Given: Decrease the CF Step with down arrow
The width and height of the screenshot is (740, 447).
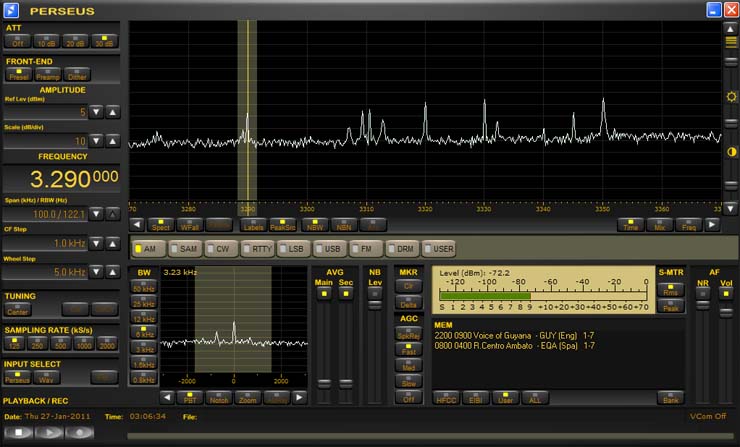Looking at the screenshot, I should pyautogui.click(x=96, y=244).
